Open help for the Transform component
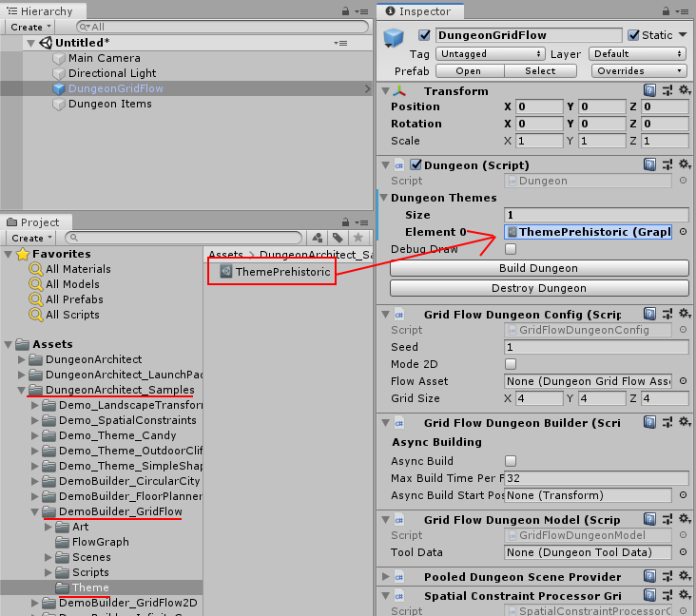Viewport: 696px width, 616px height. click(649, 90)
